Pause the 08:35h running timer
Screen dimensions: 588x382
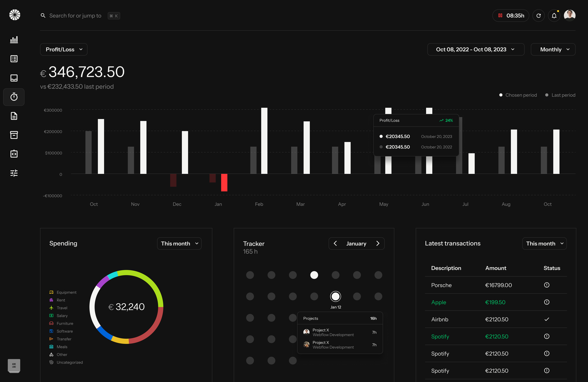coord(500,16)
